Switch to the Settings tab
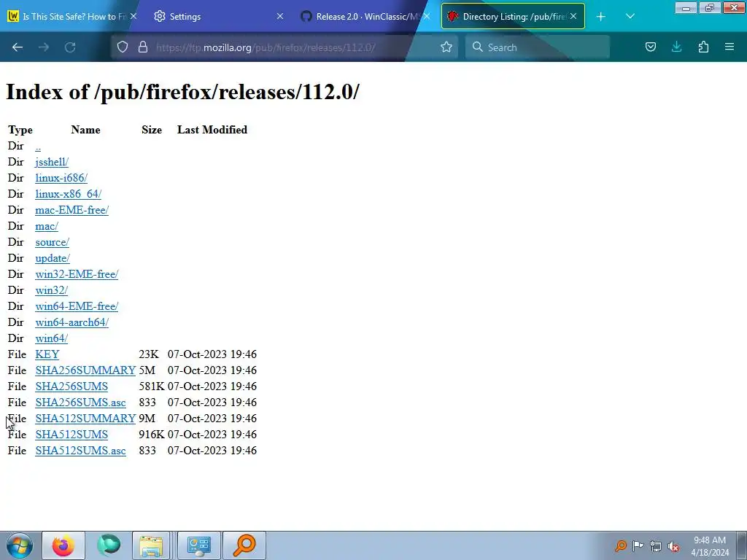The width and height of the screenshot is (747, 560). click(219, 17)
